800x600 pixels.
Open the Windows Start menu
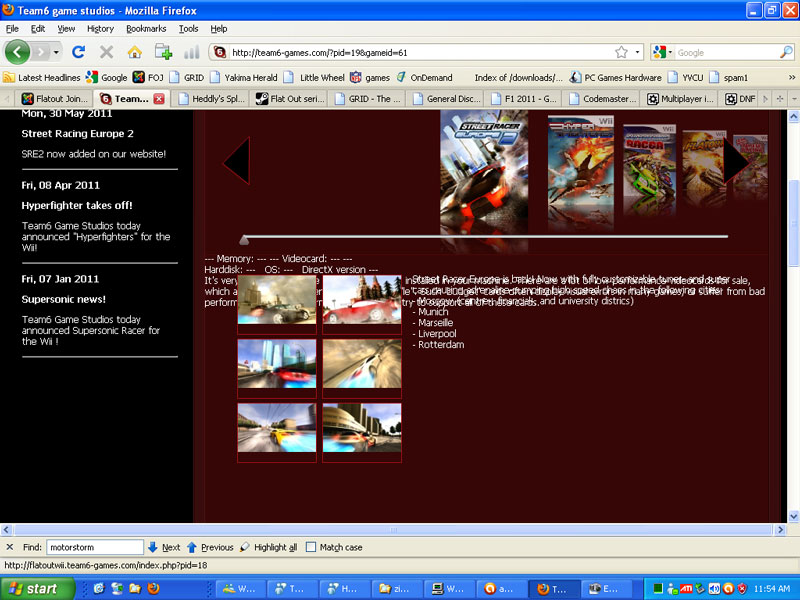coord(37,589)
